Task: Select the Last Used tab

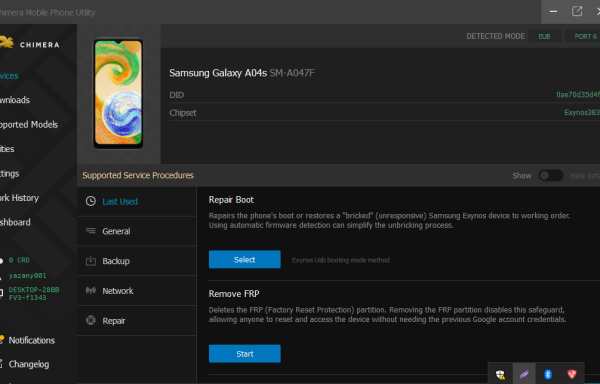Action: coord(137,202)
